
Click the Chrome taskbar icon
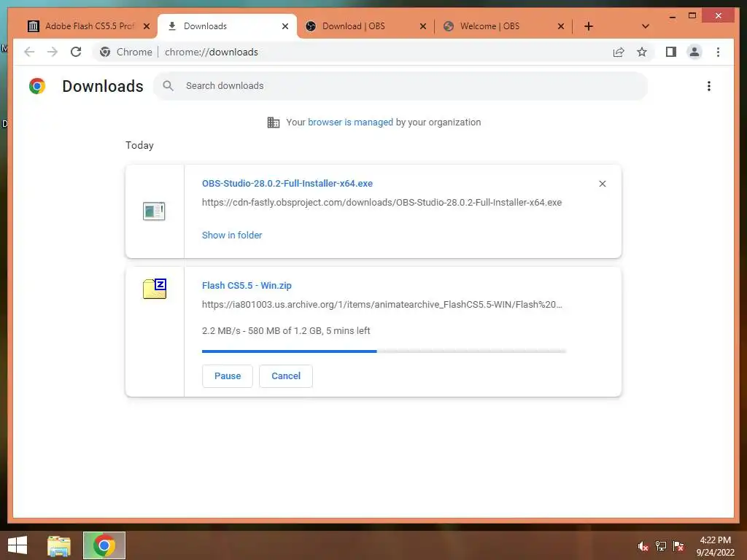coord(104,545)
